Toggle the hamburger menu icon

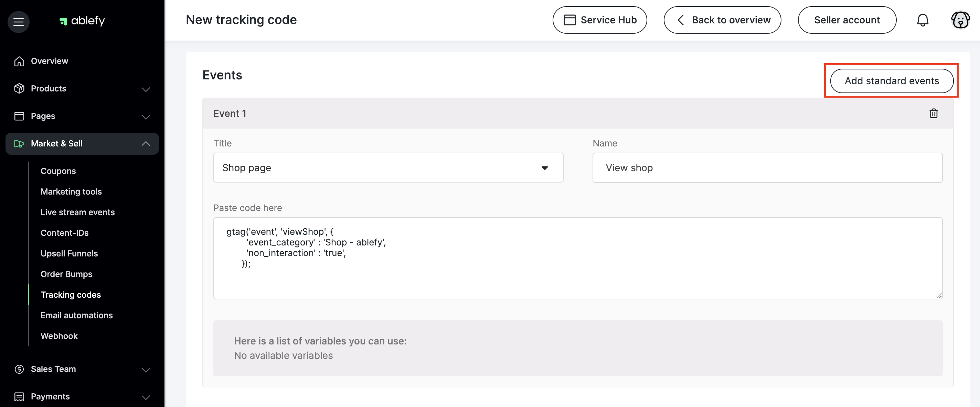click(18, 22)
